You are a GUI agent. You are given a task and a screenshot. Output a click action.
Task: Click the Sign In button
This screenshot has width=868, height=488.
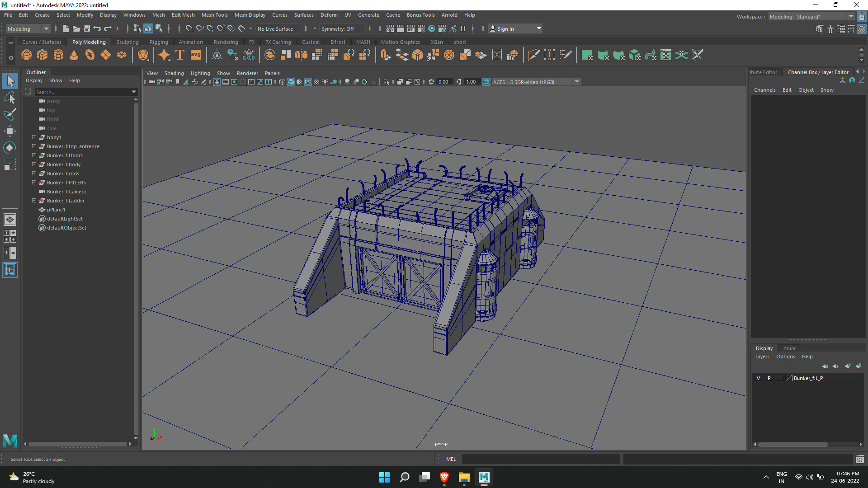point(505,28)
